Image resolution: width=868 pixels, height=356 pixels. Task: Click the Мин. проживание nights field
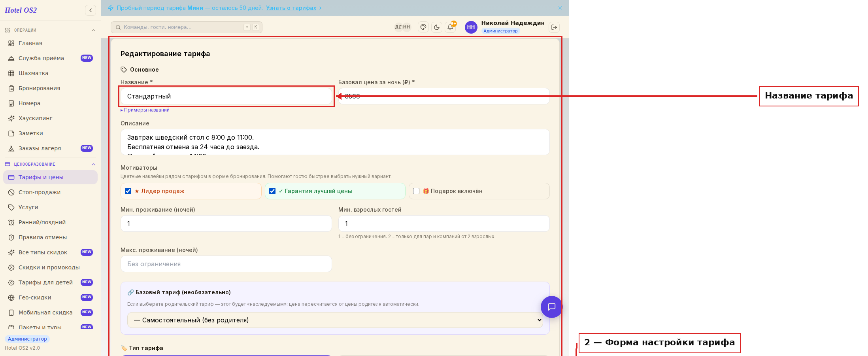pos(226,223)
